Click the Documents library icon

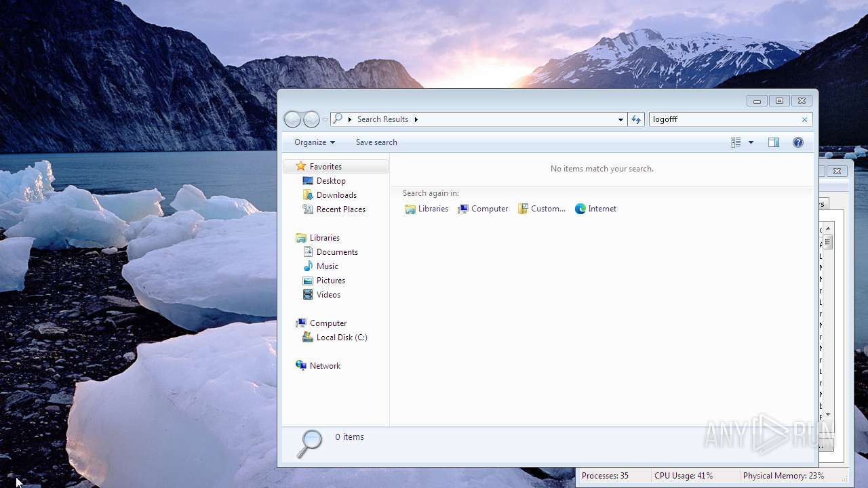308,252
